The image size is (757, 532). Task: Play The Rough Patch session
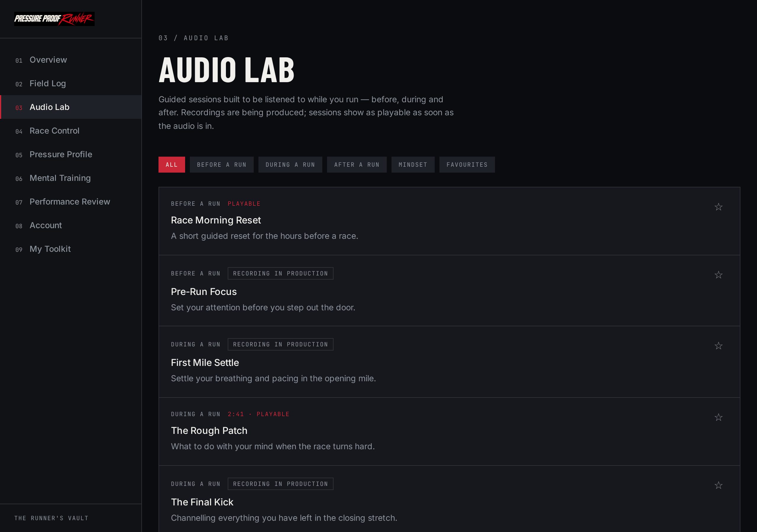tap(209, 431)
